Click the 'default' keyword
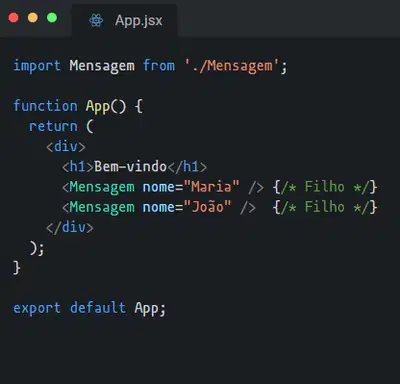400x384 pixels. (98, 308)
